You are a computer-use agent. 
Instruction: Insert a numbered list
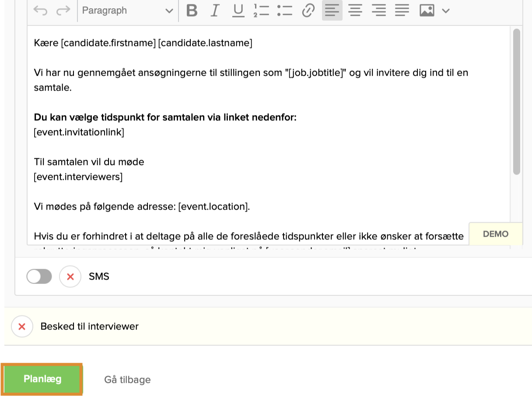coord(262,10)
